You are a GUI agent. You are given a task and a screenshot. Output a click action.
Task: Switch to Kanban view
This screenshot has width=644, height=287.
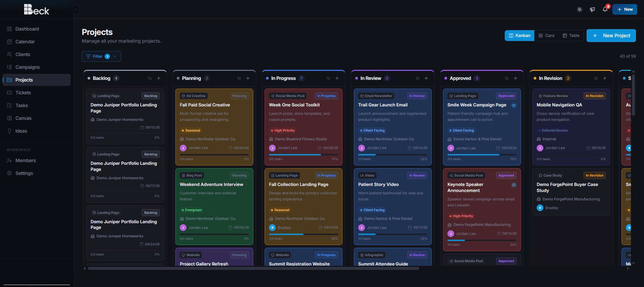click(x=520, y=36)
